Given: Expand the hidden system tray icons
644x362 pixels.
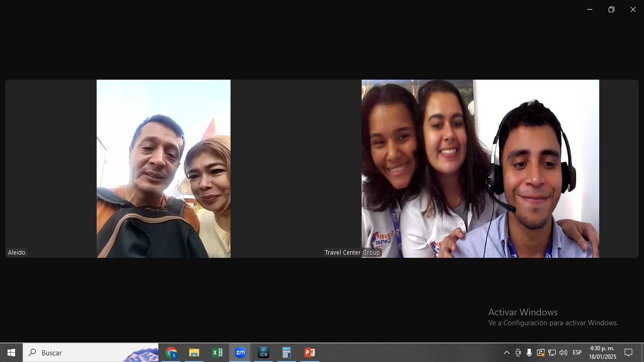Looking at the screenshot, I should point(507,353).
